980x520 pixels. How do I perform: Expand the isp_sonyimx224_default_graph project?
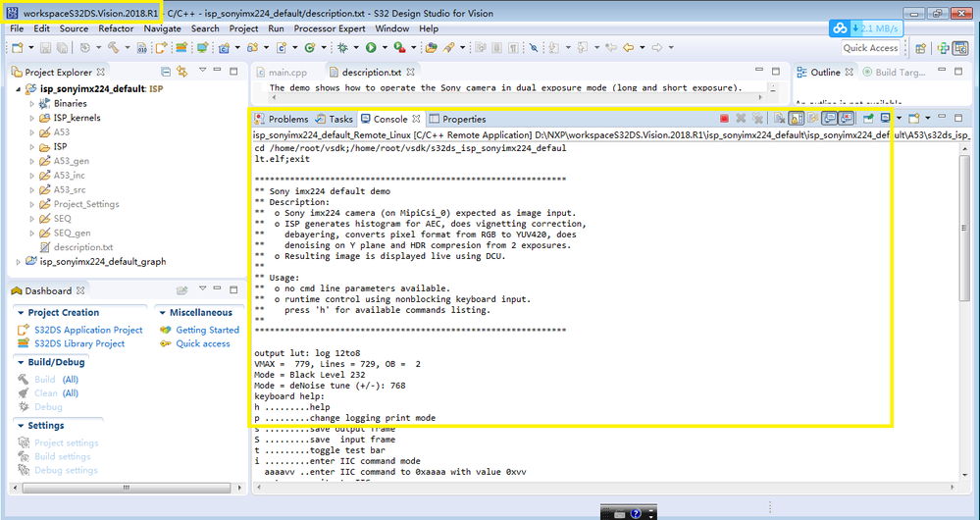click(18, 261)
